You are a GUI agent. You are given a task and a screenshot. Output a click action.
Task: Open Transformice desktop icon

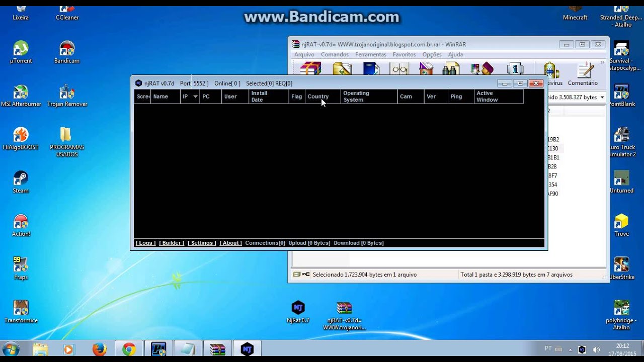[x=21, y=312]
